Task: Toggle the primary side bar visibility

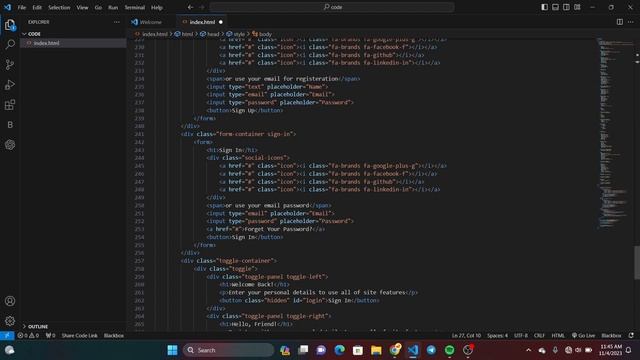Action: point(544,7)
